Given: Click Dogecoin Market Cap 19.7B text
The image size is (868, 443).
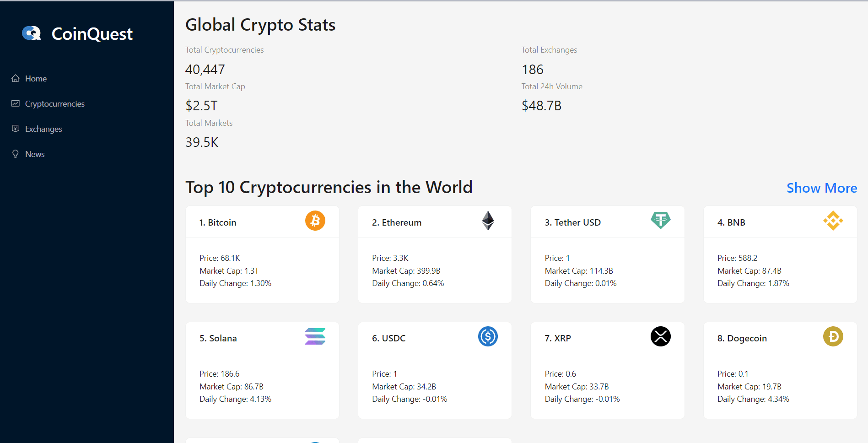Looking at the screenshot, I should point(749,387).
